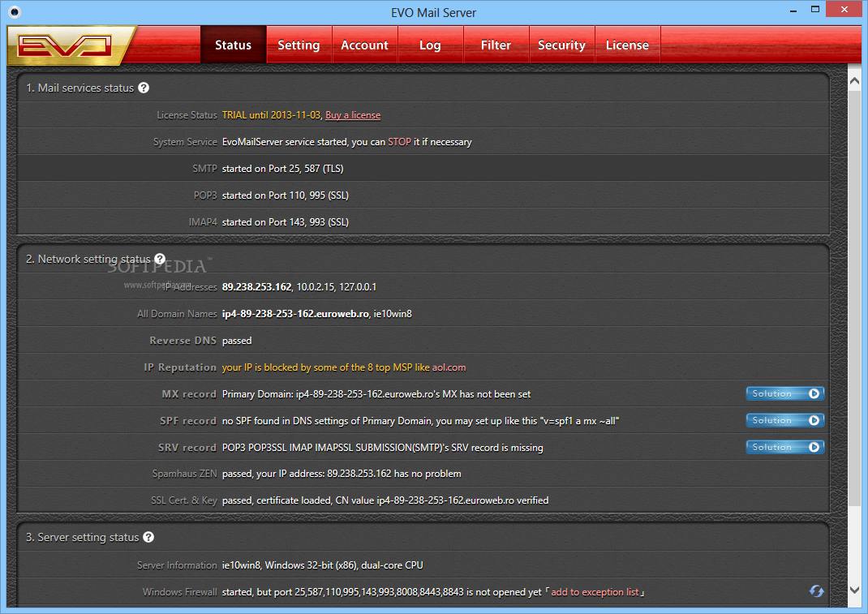This screenshot has width=868, height=614.
Task: Click STOP to stop EvoMailServer service
Action: click(399, 142)
